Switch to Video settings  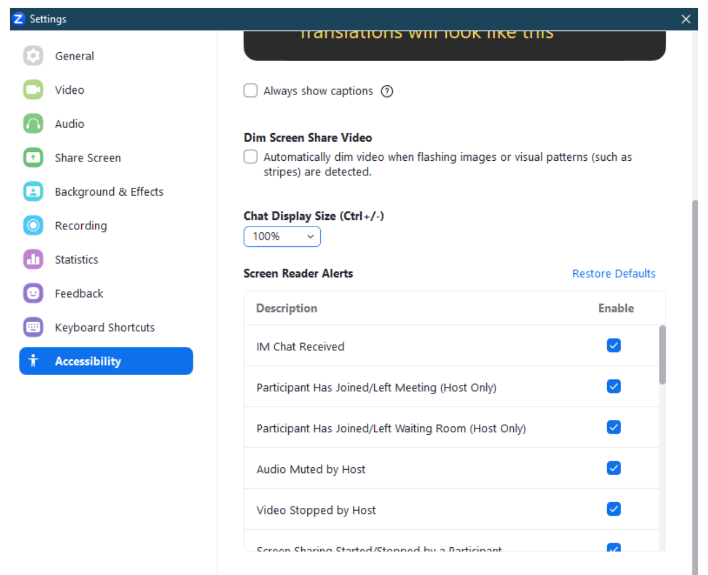click(x=106, y=90)
